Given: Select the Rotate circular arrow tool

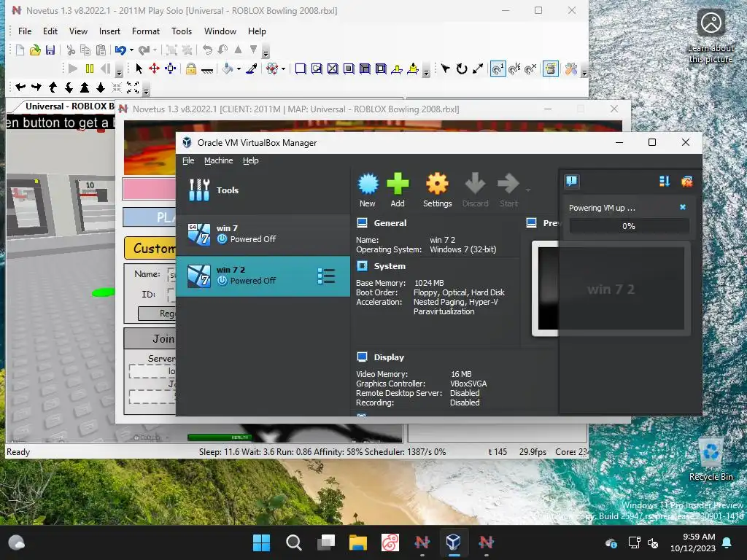Looking at the screenshot, I should click(462, 69).
